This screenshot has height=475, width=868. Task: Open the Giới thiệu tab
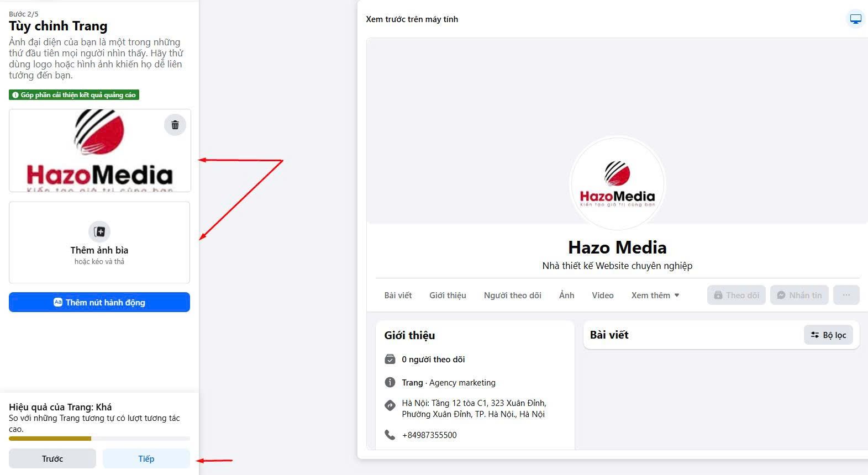(448, 295)
